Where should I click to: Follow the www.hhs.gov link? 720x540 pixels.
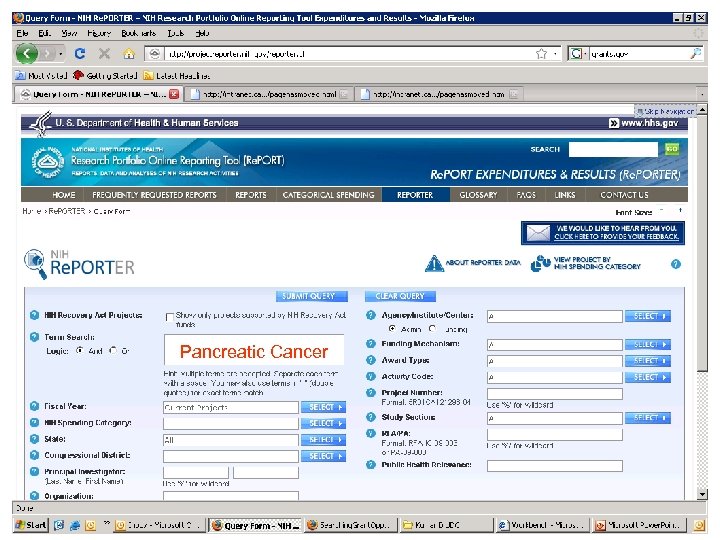pyautogui.click(x=644, y=123)
